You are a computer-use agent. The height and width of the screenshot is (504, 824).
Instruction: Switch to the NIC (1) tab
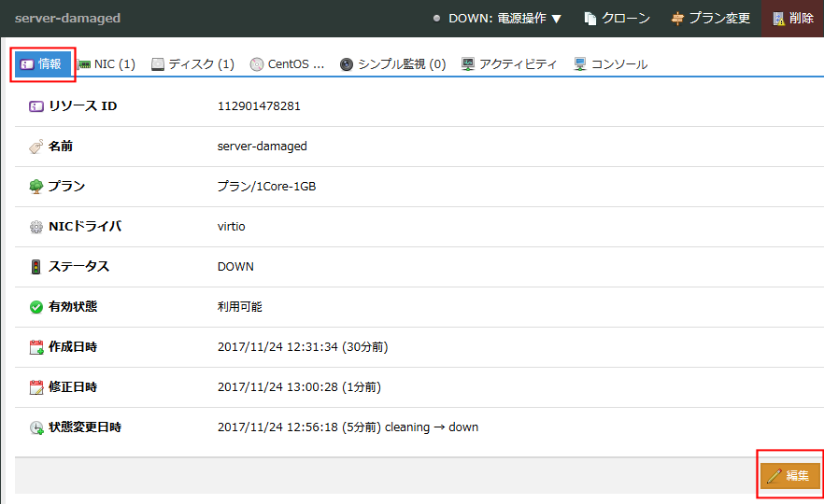coord(107,64)
